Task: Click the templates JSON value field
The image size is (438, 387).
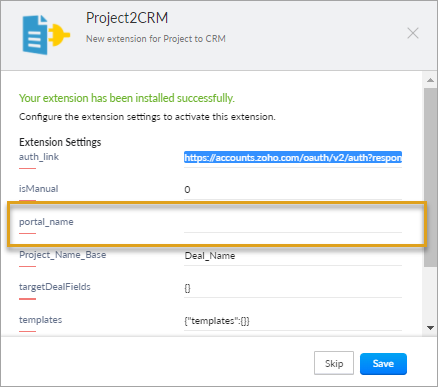Action: [x=293, y=321]
